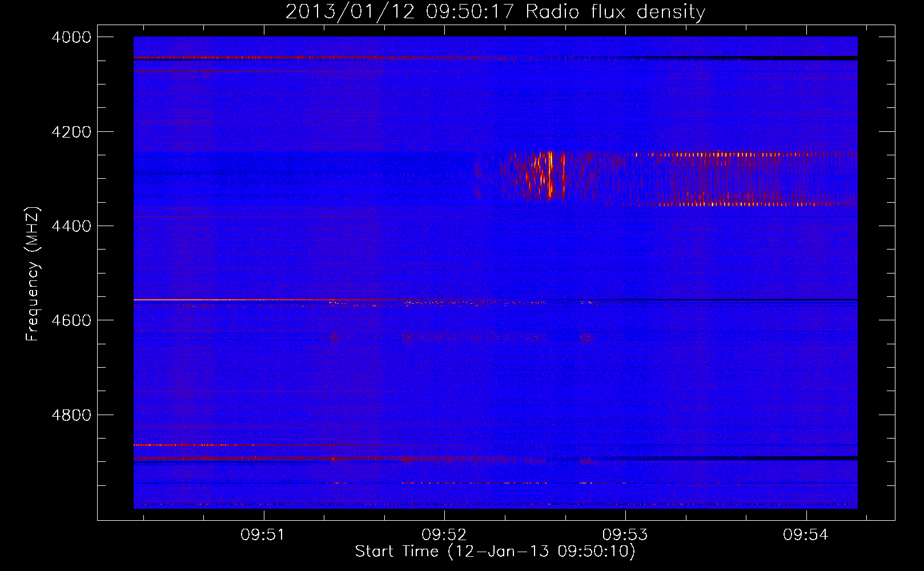This screenshot has width=924, height=571.
Task: Click the '09:53' time axis label
Action: (x=625, y=535)
